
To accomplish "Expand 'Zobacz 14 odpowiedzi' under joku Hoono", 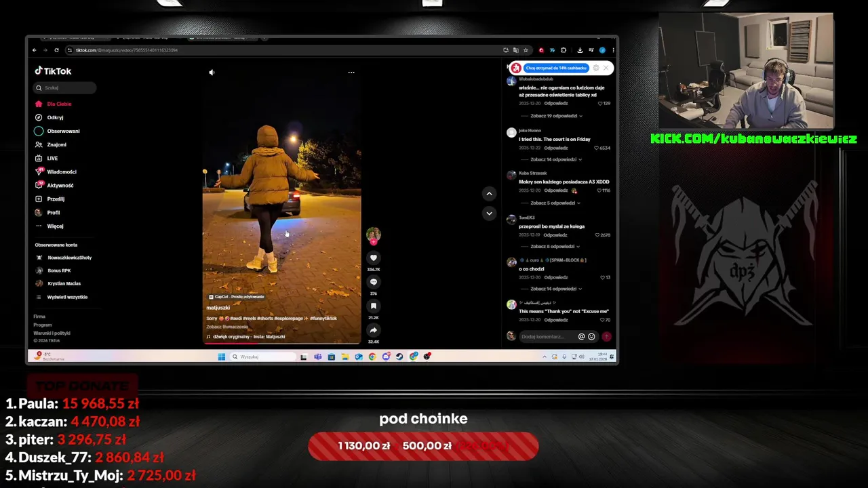I will [556, 159].
